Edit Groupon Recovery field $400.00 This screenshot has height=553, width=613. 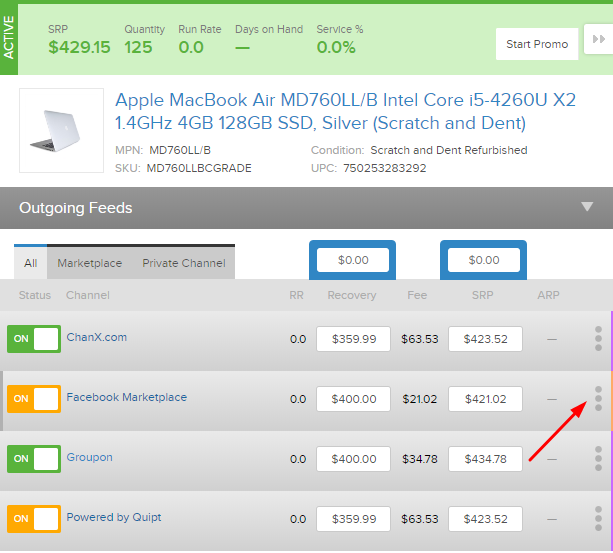click(353, 459)
